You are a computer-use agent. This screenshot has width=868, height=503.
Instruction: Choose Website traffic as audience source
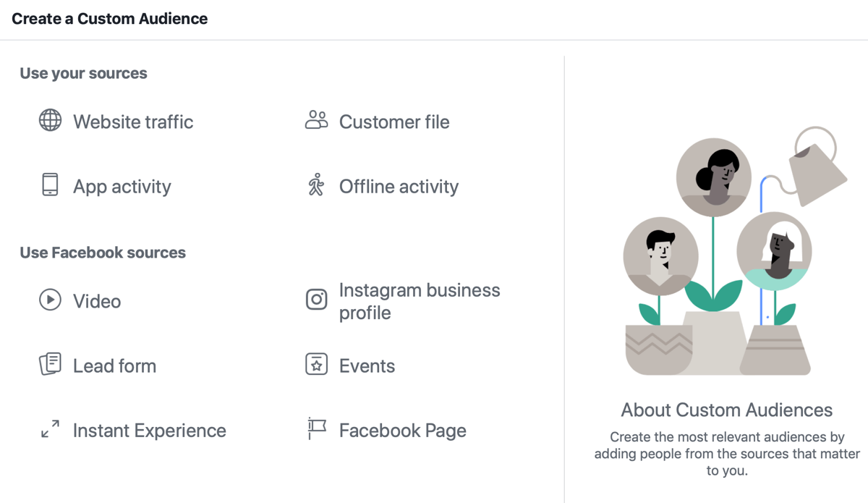pyautogui.click(x=132, y=122)
